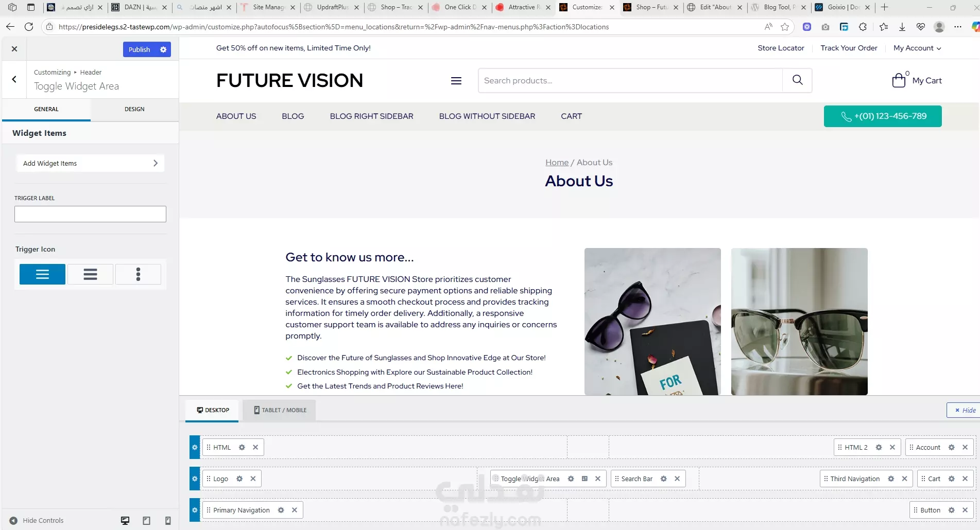Open the Tablet / Mobile builder tab
The height and width of the screenshot is (530, 980).
[x=280, y=410]
